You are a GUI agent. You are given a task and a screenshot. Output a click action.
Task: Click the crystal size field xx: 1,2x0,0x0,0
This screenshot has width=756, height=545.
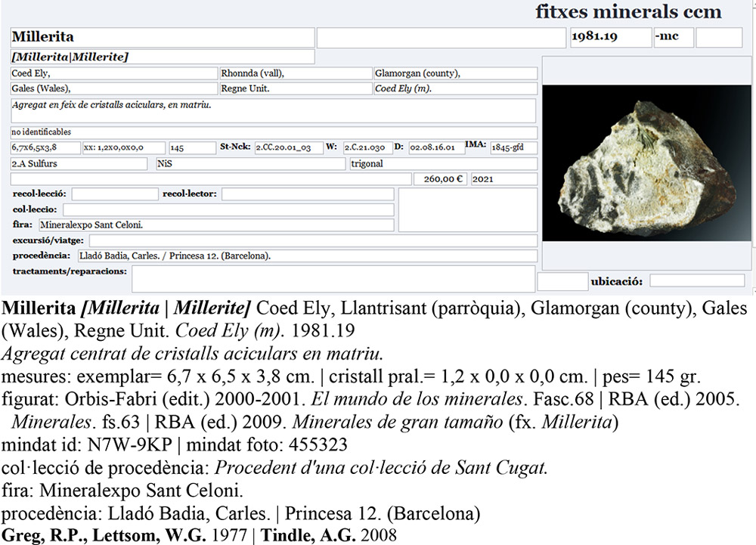pos(124,147)
